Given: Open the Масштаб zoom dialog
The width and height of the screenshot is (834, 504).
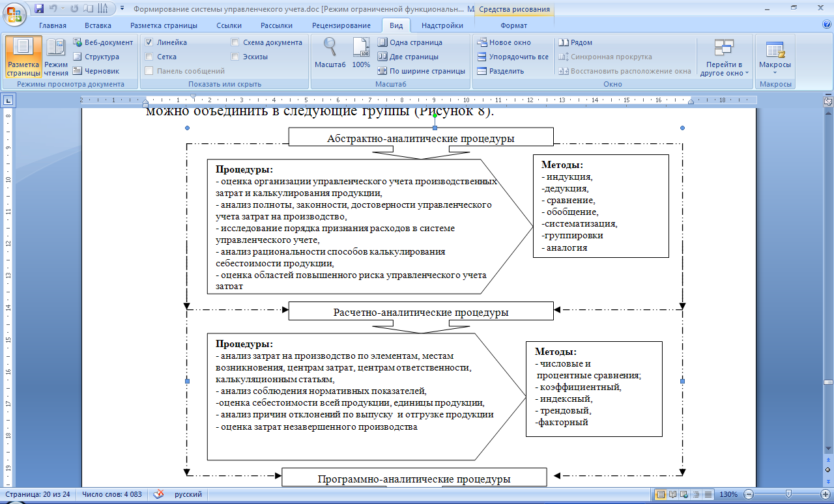Looking at the screenshot, I should [330, 53].
